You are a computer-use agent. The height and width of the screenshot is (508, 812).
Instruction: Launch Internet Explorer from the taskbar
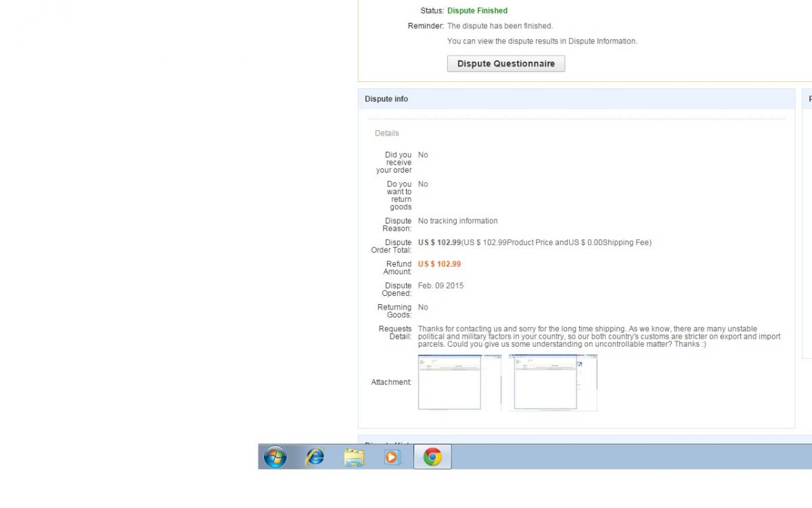tap(315, 457)
